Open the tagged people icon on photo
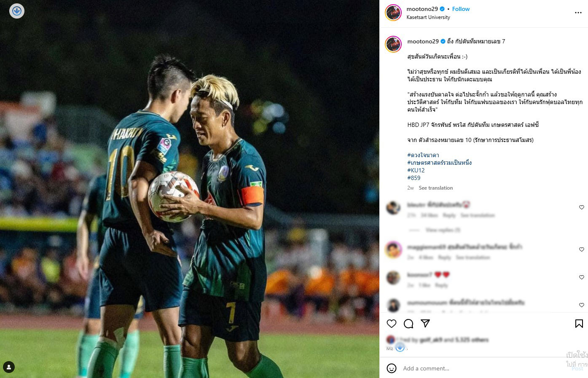588x378 pixels. 9,367
